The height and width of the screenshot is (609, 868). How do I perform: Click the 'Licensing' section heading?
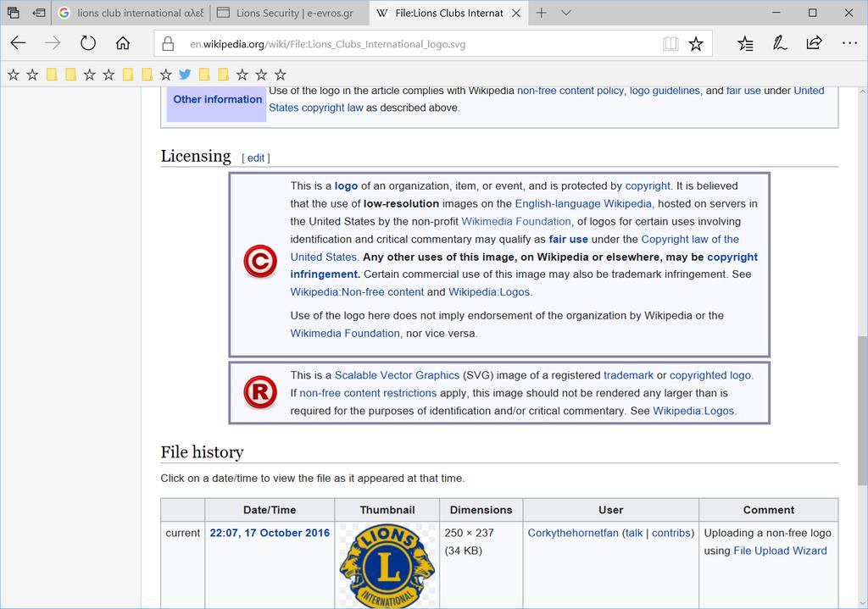196,156
